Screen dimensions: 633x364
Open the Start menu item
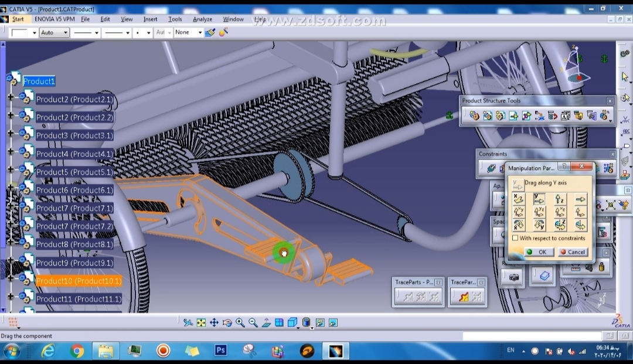(x=18, y=19)
